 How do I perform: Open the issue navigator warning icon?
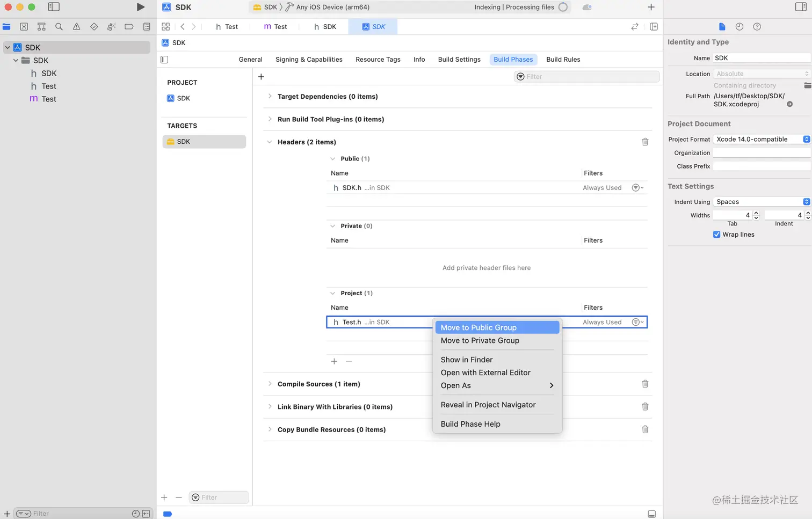tap(77, 27)
